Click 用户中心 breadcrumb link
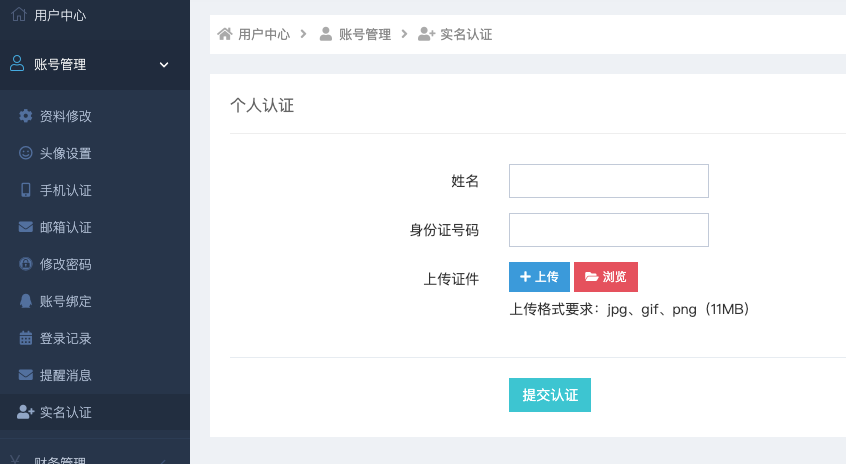Image resolution: width=846 pixels, height=464 pixels. [x=264, y=35]
